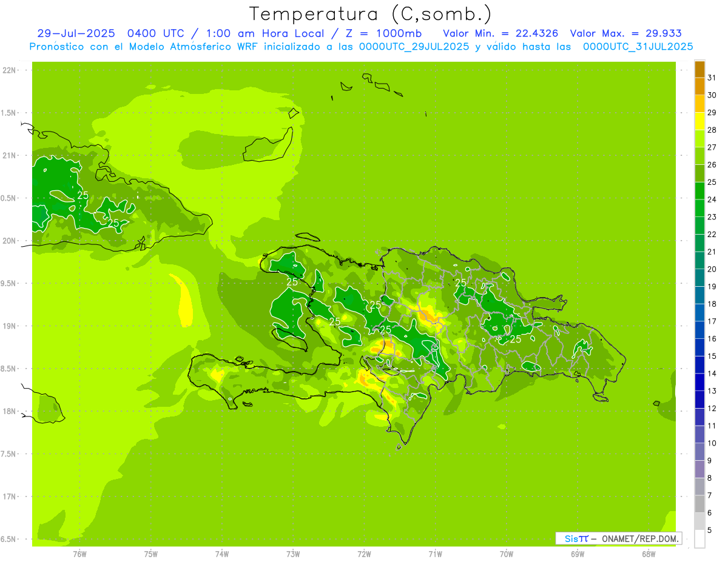Pick the blue legend swatch between 16 and 17
Screen dimensions: 728x562
click(699, 330)
